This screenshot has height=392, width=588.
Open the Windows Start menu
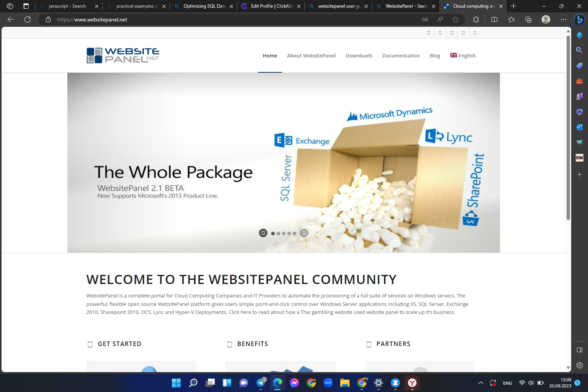pyautogui.click(x=176, y=383)
